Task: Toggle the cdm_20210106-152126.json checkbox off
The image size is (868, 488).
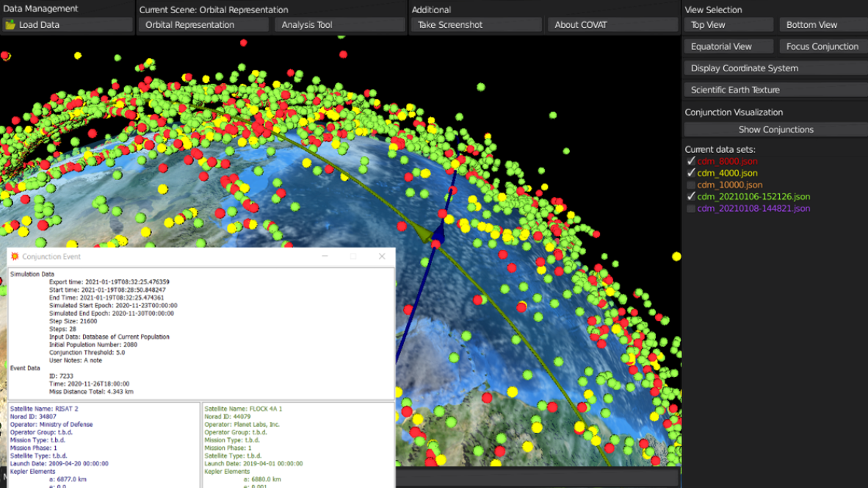Action: [x=690, y=196]
